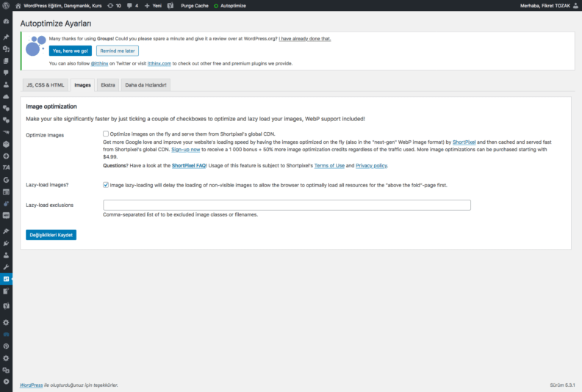Open the WordPress logo menu
This screenshot has height=392, width=582.
click(x=6, y=6)
